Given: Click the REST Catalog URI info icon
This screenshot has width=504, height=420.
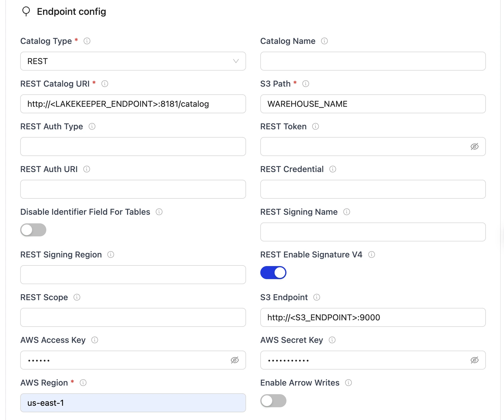Looking at the screenshot, I should click(105, 84).
